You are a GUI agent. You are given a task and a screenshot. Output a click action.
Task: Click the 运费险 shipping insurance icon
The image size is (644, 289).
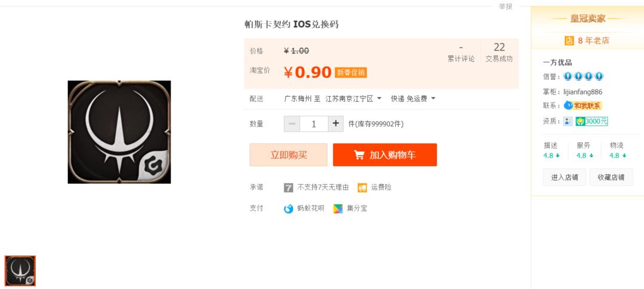pos(362,188)
